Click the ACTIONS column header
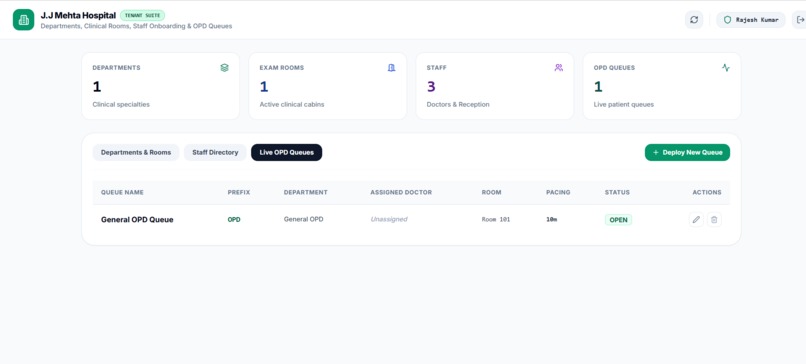806x364 pixels. click(707, 192)
